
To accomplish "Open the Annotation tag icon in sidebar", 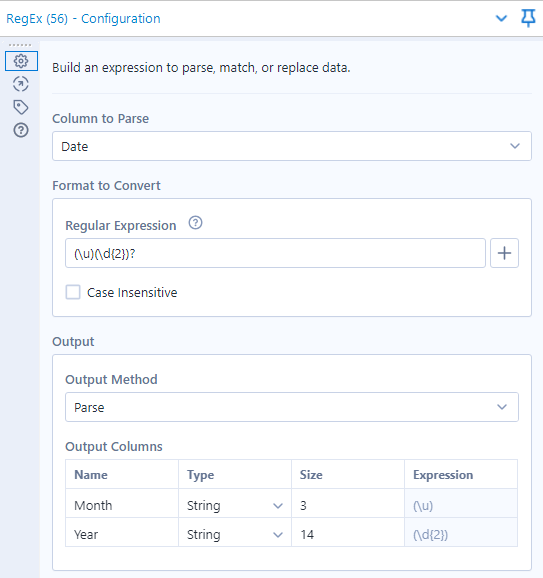I will pos(21,107).
